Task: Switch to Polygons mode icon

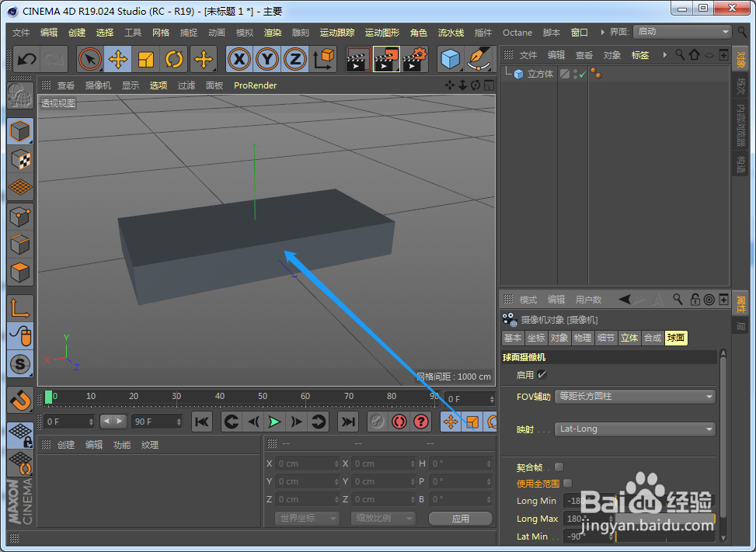Action: pos(19,273)
